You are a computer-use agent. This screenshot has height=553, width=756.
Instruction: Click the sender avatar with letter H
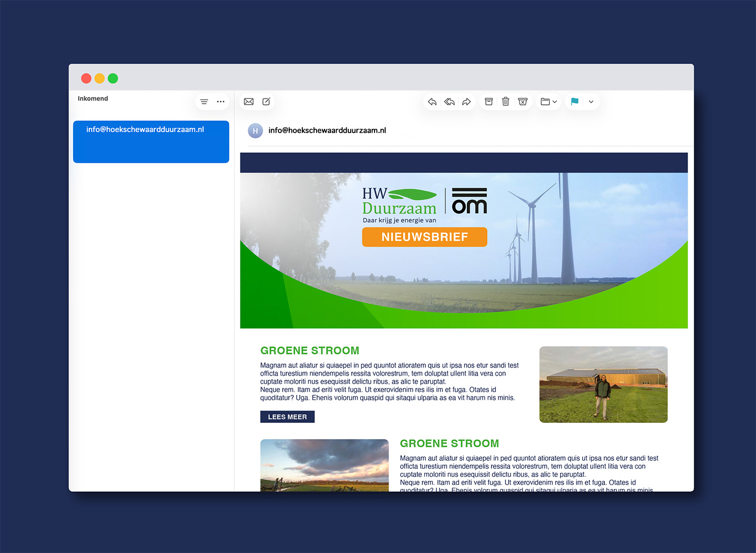coord(255,131)
